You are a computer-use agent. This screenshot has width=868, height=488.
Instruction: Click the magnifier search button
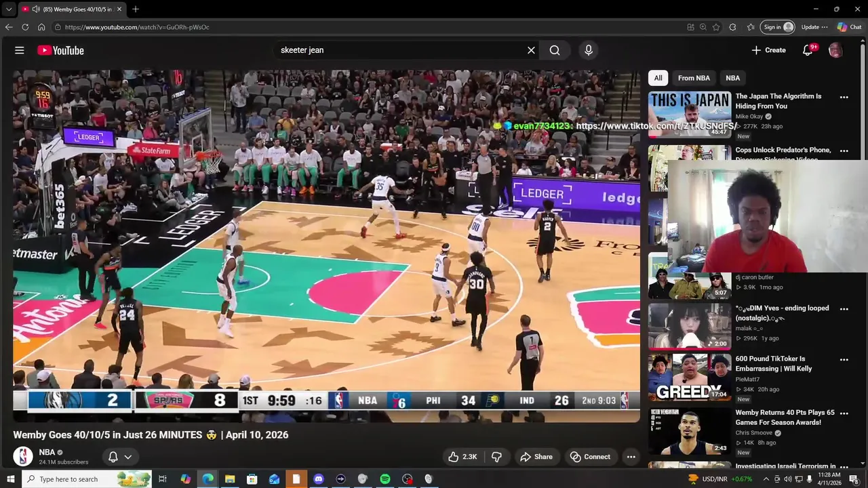(x=555, y=50)
